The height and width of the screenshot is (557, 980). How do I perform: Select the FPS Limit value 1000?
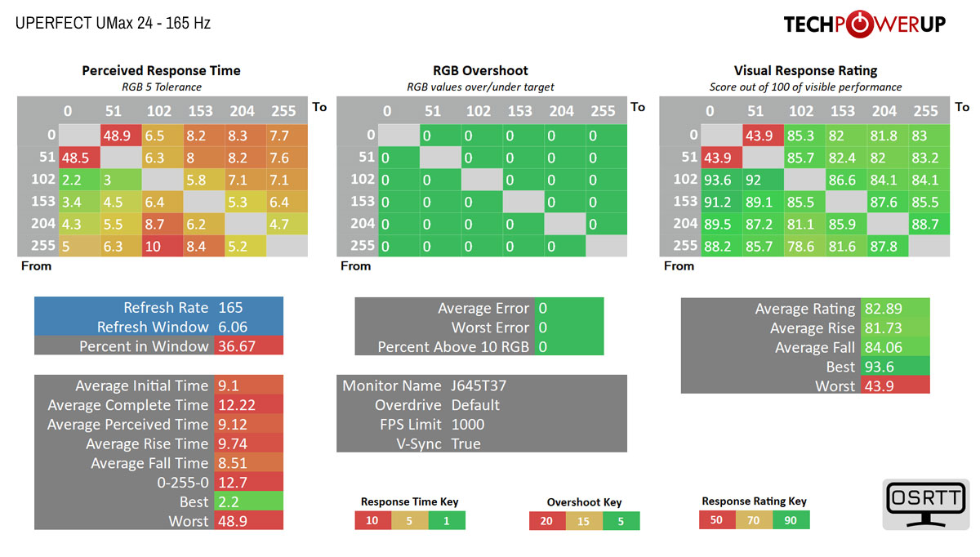tap(467, 425)
